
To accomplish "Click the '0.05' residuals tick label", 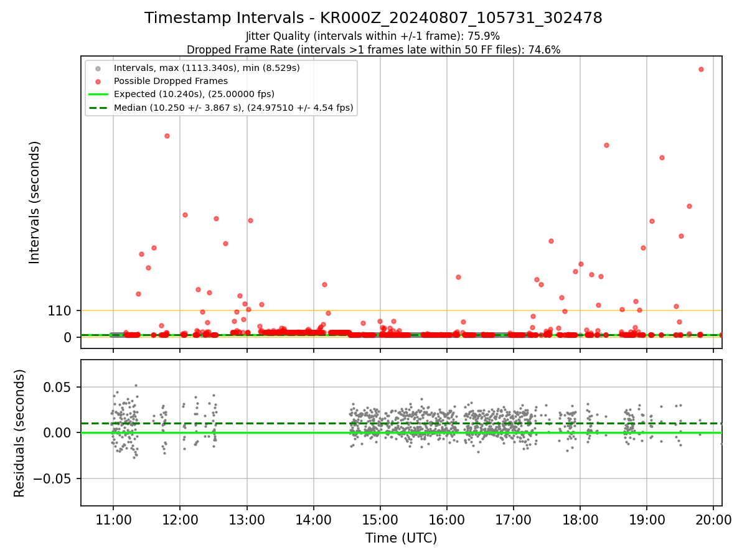I will [x=58, y=387].
